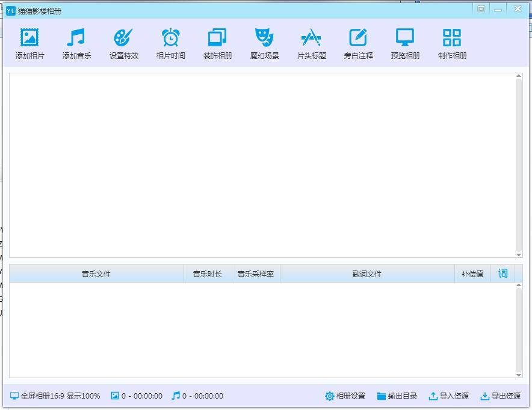Click the blue 词 lyrics icon

click(503, 274)
